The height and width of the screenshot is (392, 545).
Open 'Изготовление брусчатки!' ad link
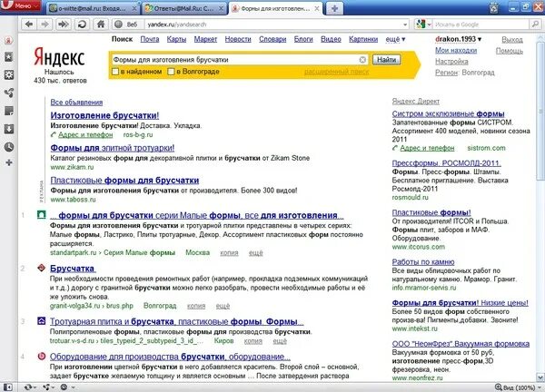click(x=104, y=115)
